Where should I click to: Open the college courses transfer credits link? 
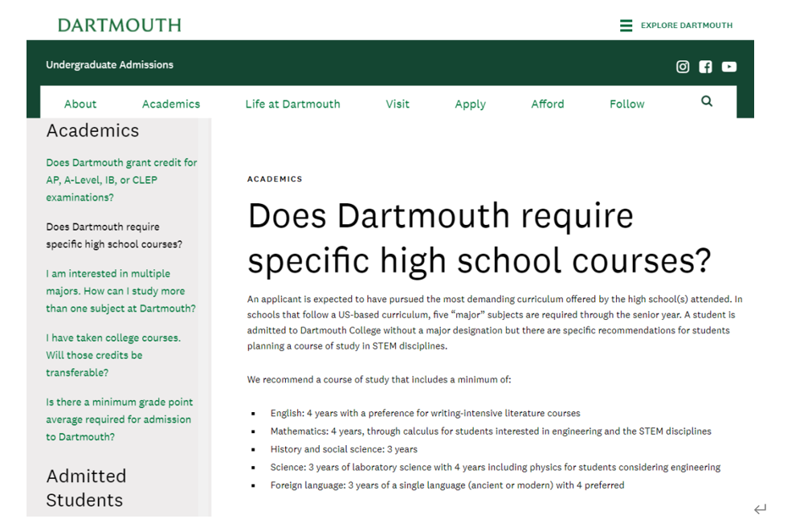pyautogui.click(x=112, y=355)
